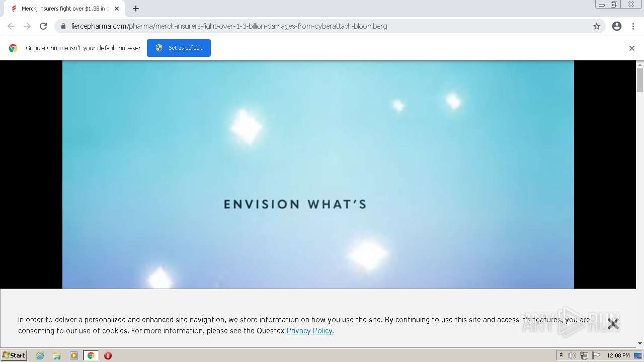Go forward with the forward arrow
Image resolution: width=644 pixels, height=362 pixels.
tap(27, 26)
